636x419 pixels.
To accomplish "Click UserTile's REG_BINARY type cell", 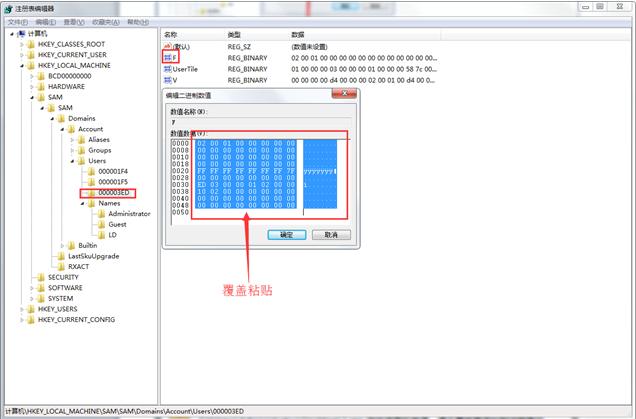I will click(x=247, y=69).
